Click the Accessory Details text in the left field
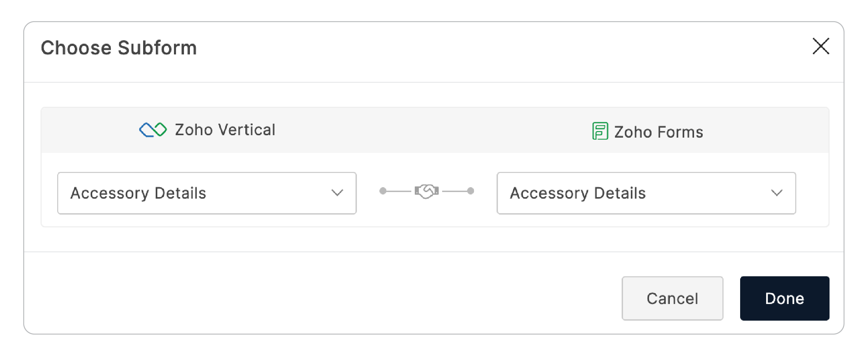This screenshot has width=868, height=356. click(x=139, y=193)
